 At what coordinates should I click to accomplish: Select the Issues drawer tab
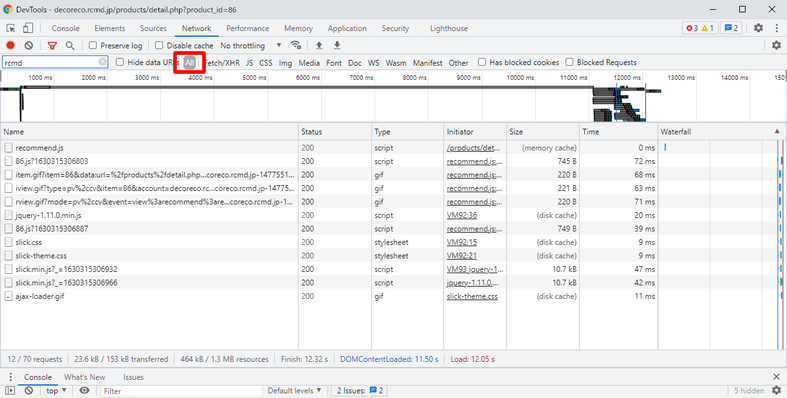coord(133,377)
